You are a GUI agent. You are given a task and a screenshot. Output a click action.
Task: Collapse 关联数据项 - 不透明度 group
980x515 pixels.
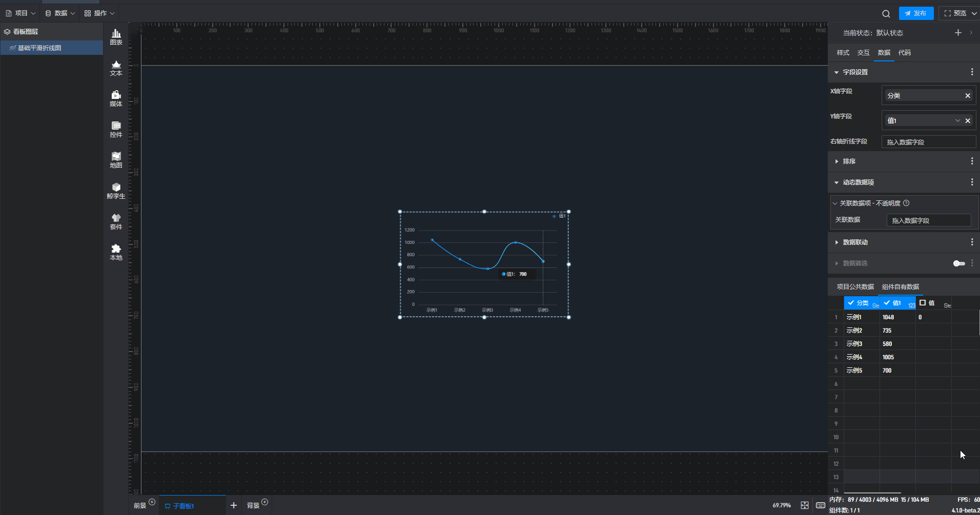tap(835, 203)
